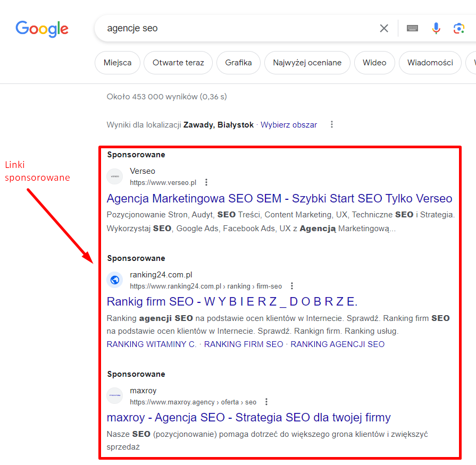Screen dimensions: 476x465
Task: Open the Rankig firm SEO result title
Action: coord(232,301)
